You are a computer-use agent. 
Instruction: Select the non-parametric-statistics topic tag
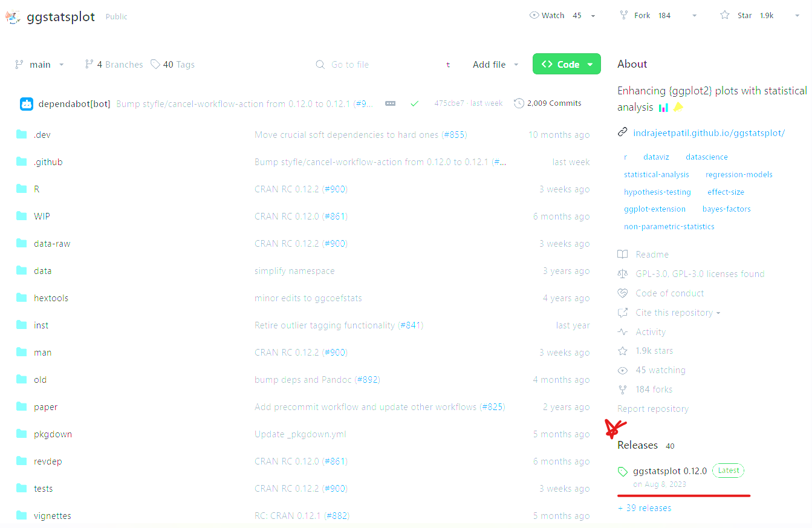pos(669,226)
